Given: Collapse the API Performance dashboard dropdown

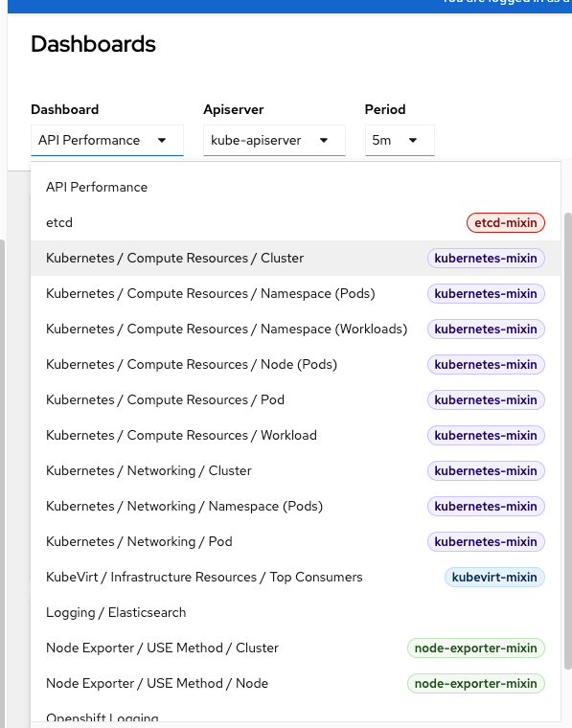Looking at the screenshot, I should tap(107, 140).
